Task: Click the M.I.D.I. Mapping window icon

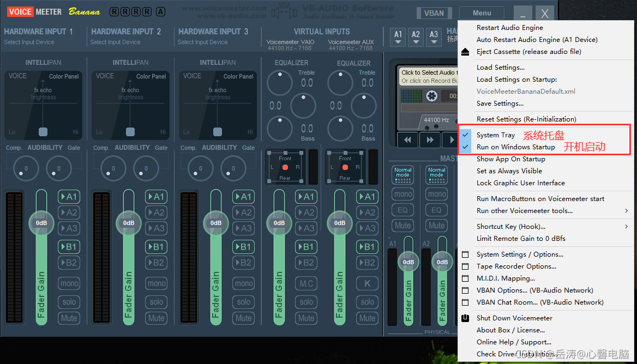Action: coord(465,278)
